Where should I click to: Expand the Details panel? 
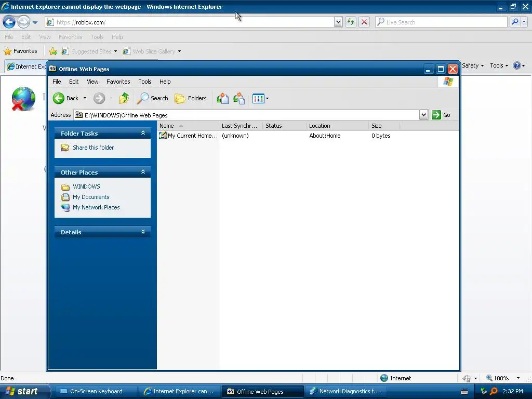pos(143,232)
